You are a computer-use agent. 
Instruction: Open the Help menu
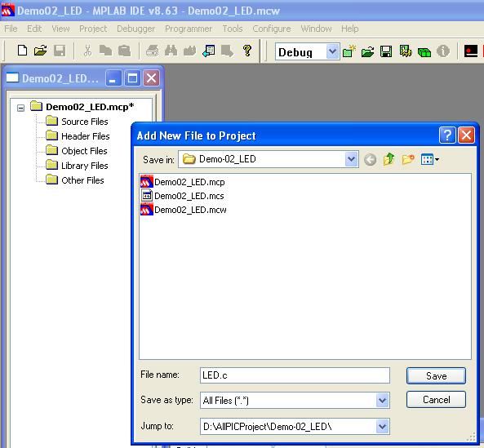pyautogui.click(x=349, y=29)
